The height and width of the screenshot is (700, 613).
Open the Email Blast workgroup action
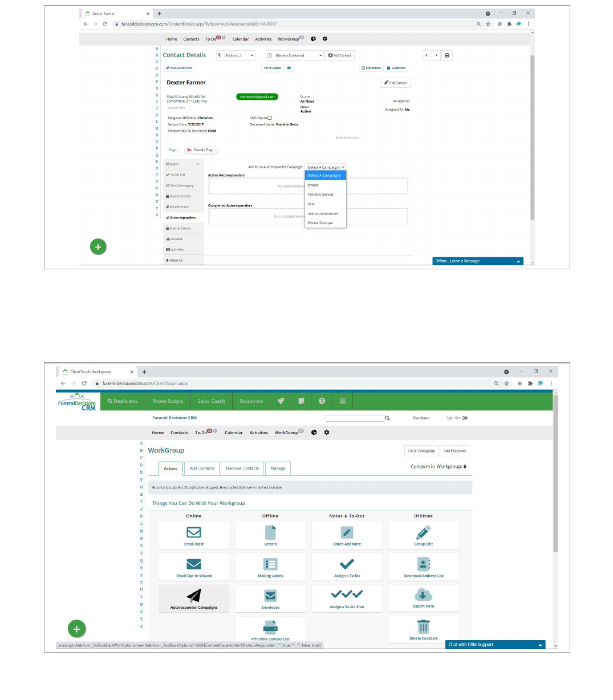(194, 533)
